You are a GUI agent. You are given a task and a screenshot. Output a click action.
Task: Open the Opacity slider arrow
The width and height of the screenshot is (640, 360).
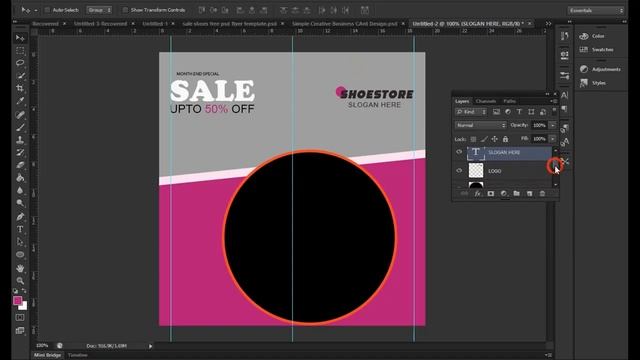point(553,125)
